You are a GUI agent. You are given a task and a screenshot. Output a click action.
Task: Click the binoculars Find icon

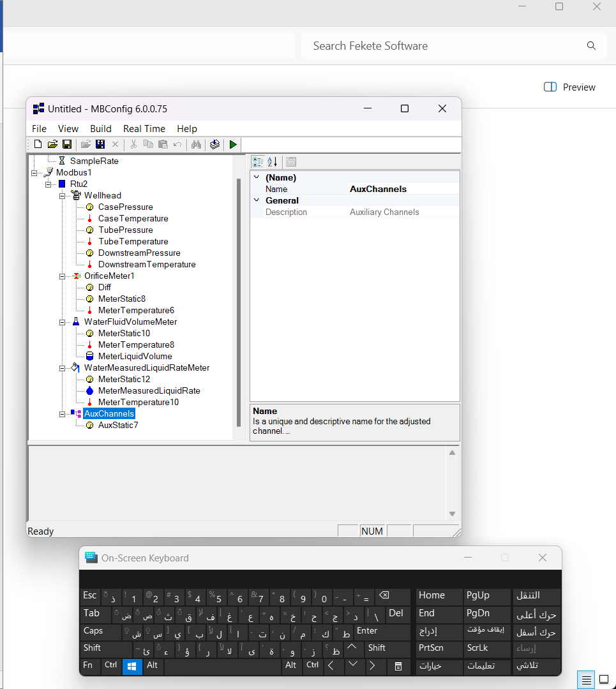point(196,145)
